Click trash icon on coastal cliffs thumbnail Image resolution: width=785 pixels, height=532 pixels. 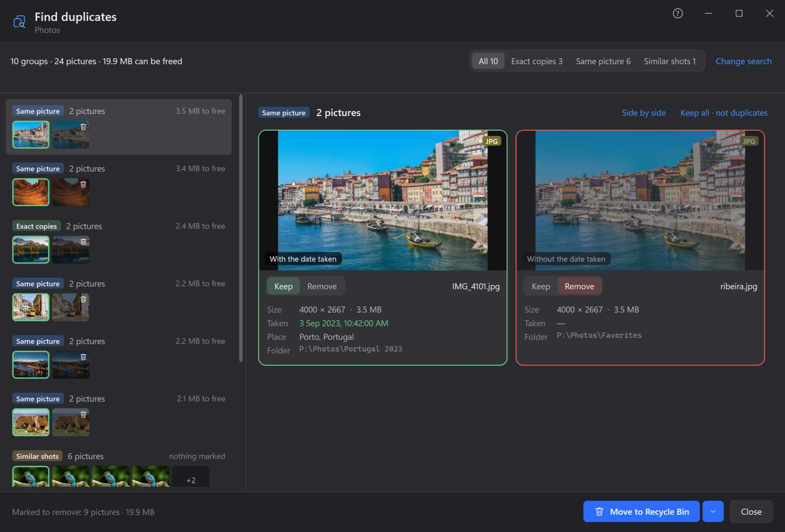point(83,414)
